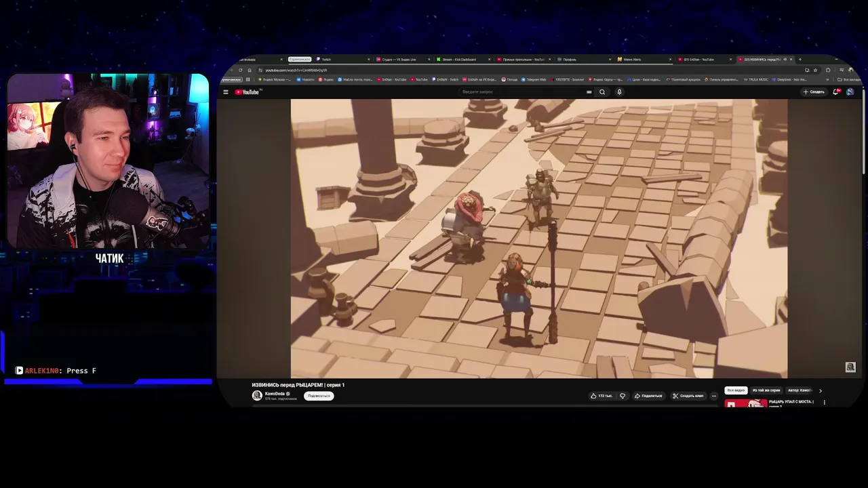Open the KawoDeda channel avatar
Screen dimensions: 868x488
(257, 396)
